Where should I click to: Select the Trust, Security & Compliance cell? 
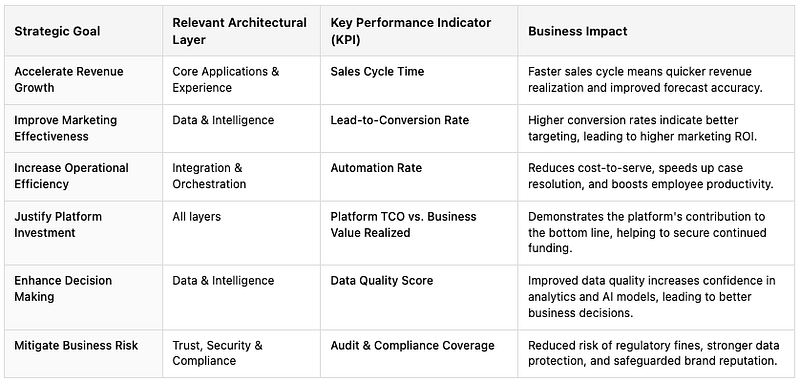click(x=217, y=353)
